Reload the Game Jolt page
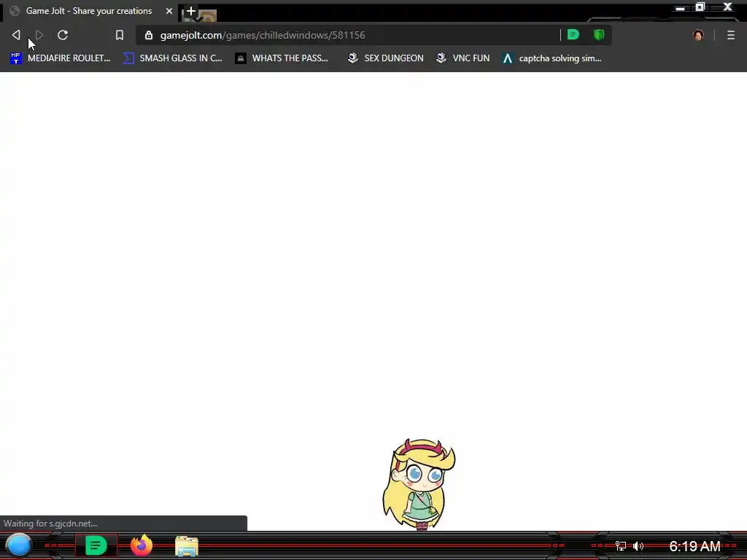 [63, 35]
